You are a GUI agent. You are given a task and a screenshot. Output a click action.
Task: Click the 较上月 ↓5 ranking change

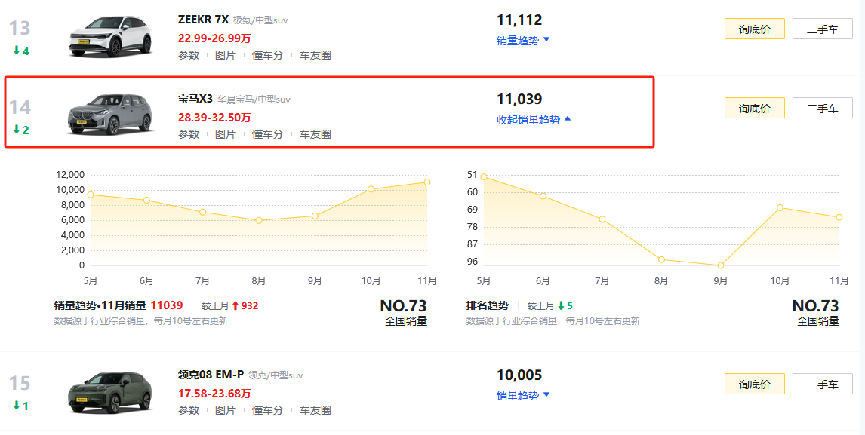pyautogui.click(x=550, y=305)
